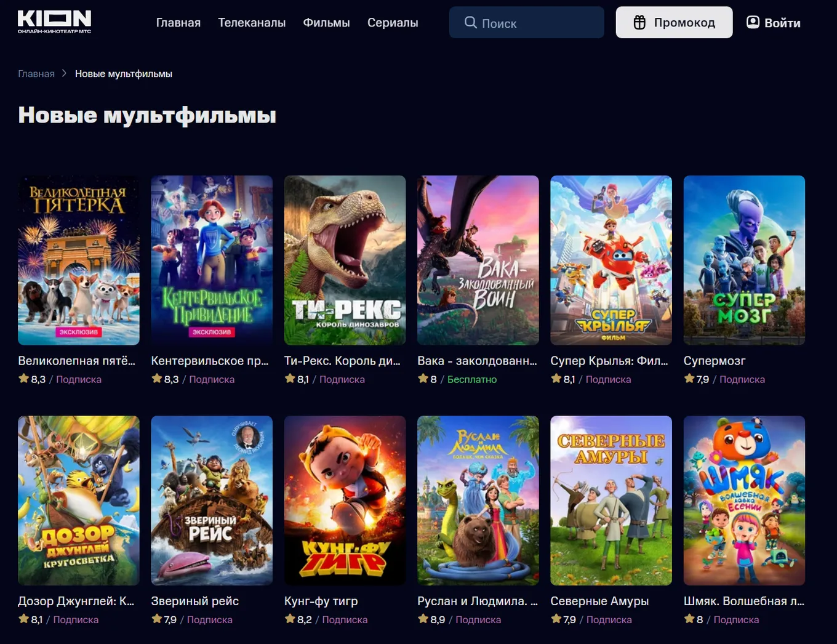Open the Звериный рейс poster
Image resolution: width=837 pixels, height=644 pixels.
click(x=212, y=501)
